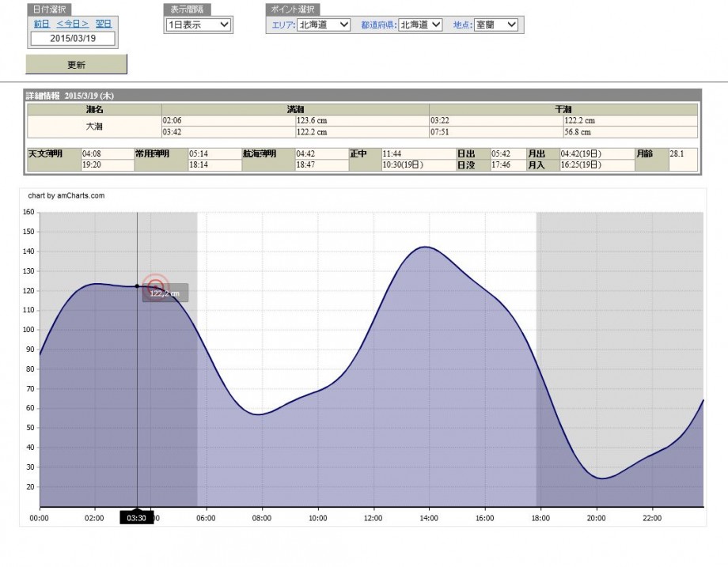Click the high tide time 03:42
Viewport: 728px width, 567px height.
(x=172, y=132)
